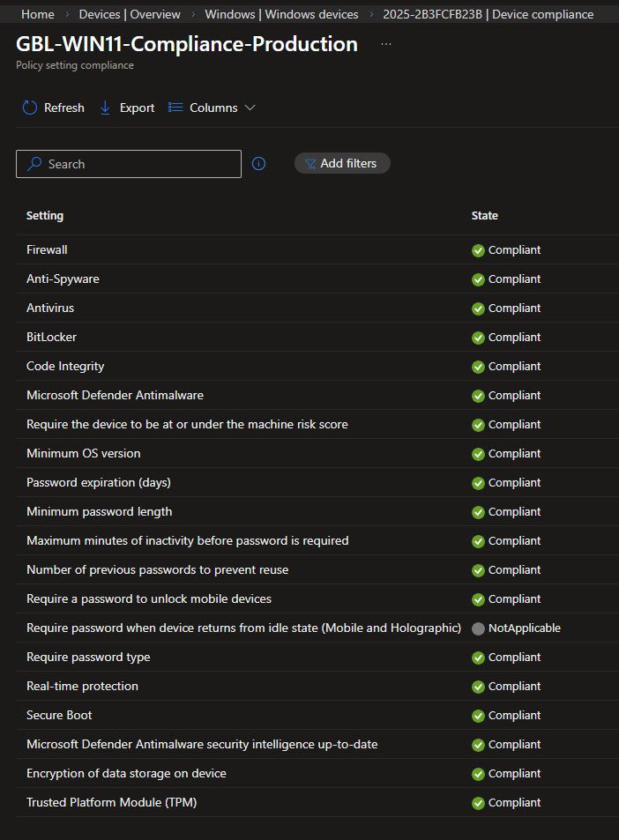The width and height of the screenshot is (619, 840).
Task: Open the 2025-2B3FCFB23B Device compliance breadcrumb
Action: pos(488,14)
